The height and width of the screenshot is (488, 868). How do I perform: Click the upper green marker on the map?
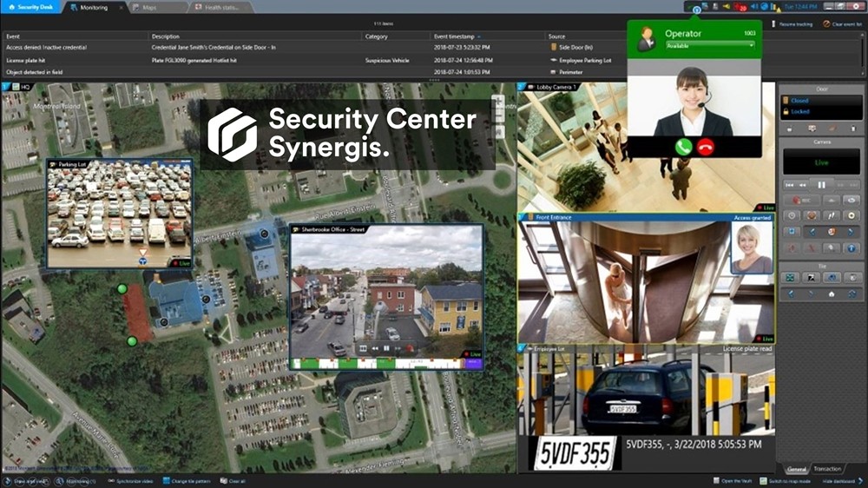(x=122, y=288)
